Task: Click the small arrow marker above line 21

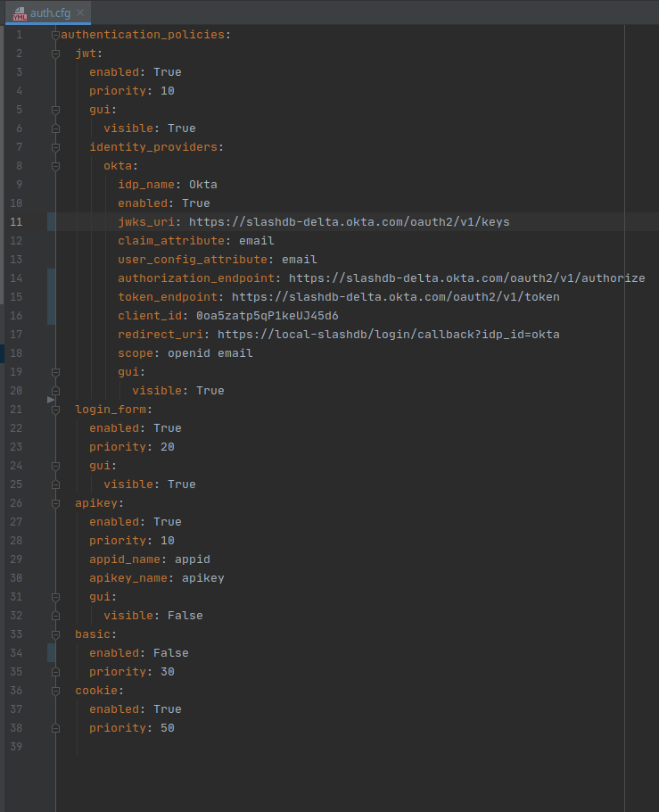Action: point(51,401)
